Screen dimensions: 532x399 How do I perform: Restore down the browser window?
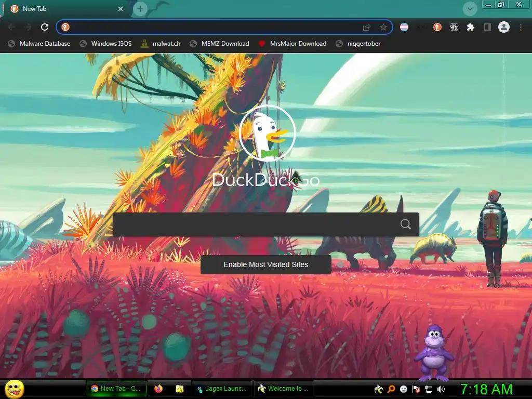(x=501, y=4)
